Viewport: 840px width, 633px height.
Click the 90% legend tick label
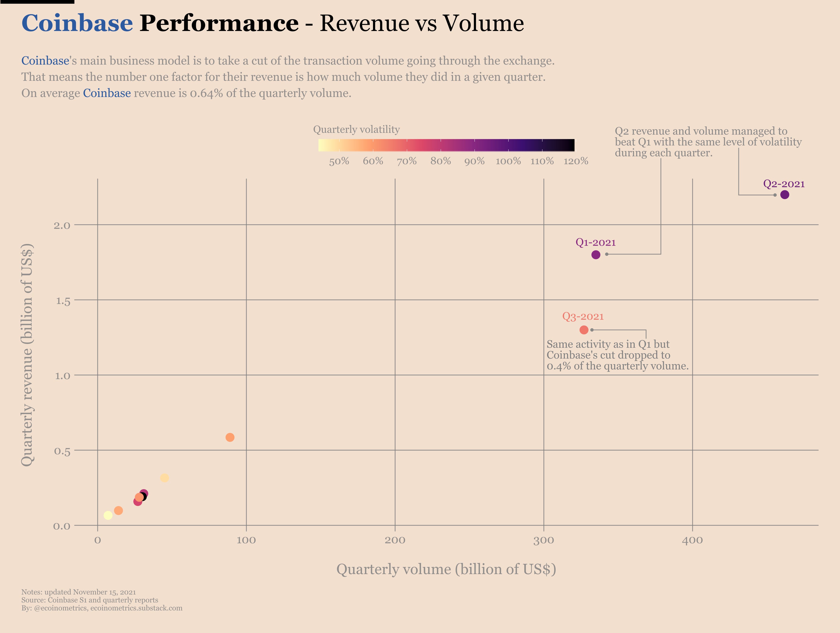tap(474, 161)
